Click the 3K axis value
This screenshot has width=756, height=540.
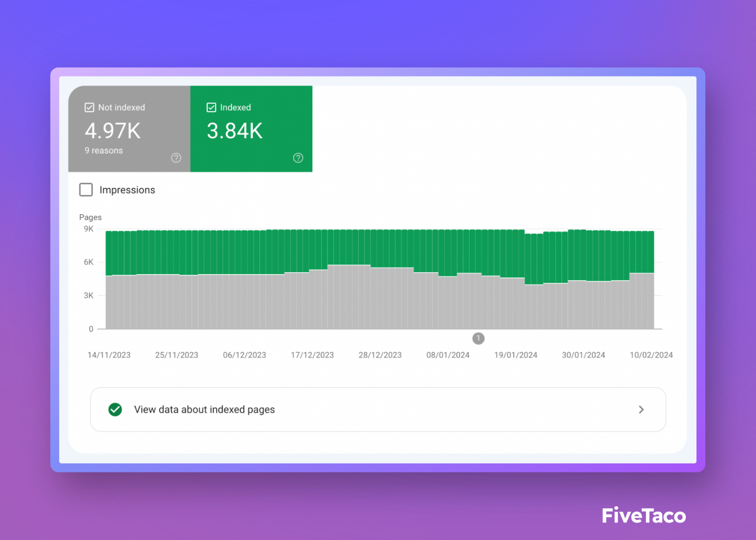[89, 295]
